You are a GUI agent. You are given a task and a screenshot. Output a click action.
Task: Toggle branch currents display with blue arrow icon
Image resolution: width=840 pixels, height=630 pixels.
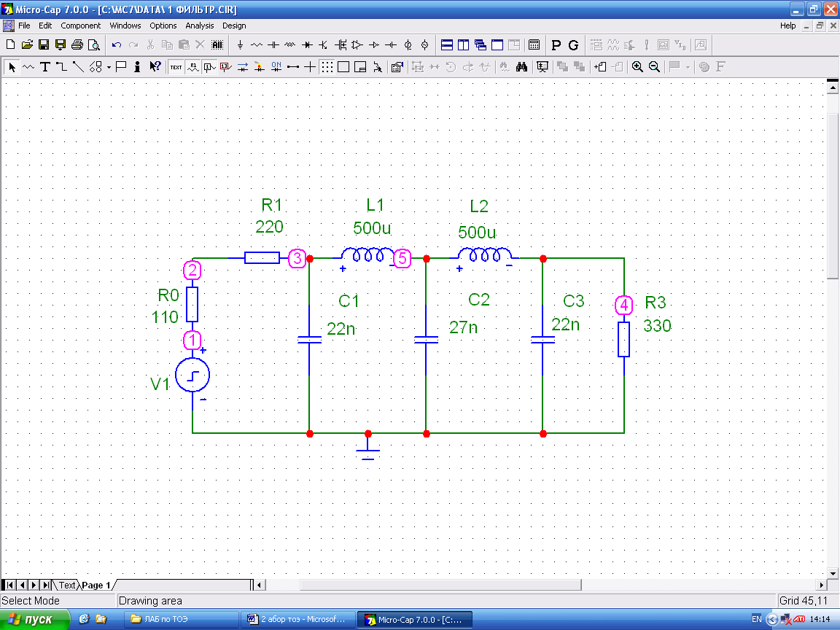tap(243, 67)
